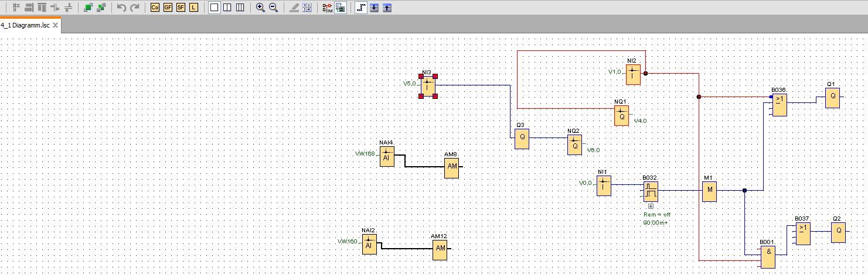Click the V5.0 address label
The image size is (868, 275).
(x=410, y=84)
